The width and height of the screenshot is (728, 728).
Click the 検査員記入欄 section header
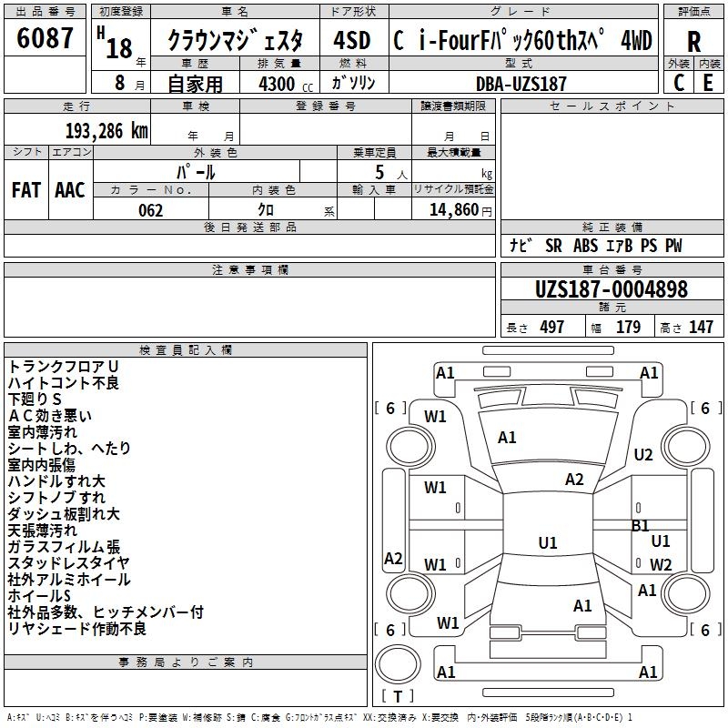click(x=186, y=350)
